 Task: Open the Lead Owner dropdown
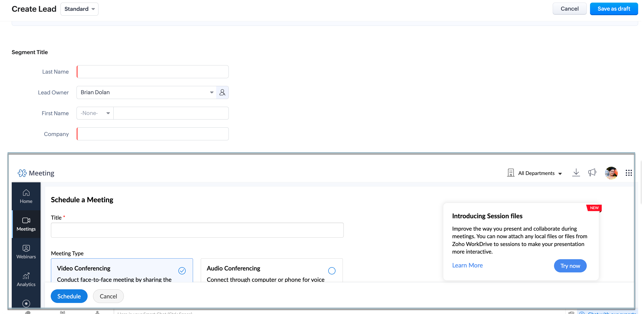tap(211, 92)
